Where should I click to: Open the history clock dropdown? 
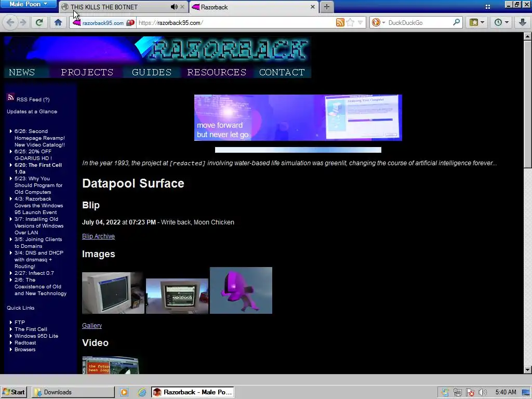tap(501, 23)
